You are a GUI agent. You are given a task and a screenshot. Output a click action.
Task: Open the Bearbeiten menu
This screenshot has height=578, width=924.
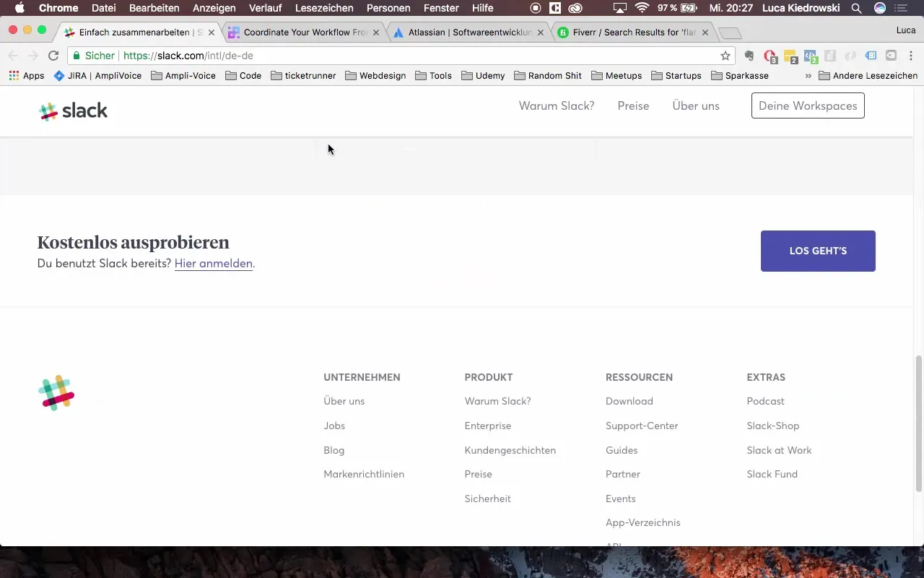(154, 8)
